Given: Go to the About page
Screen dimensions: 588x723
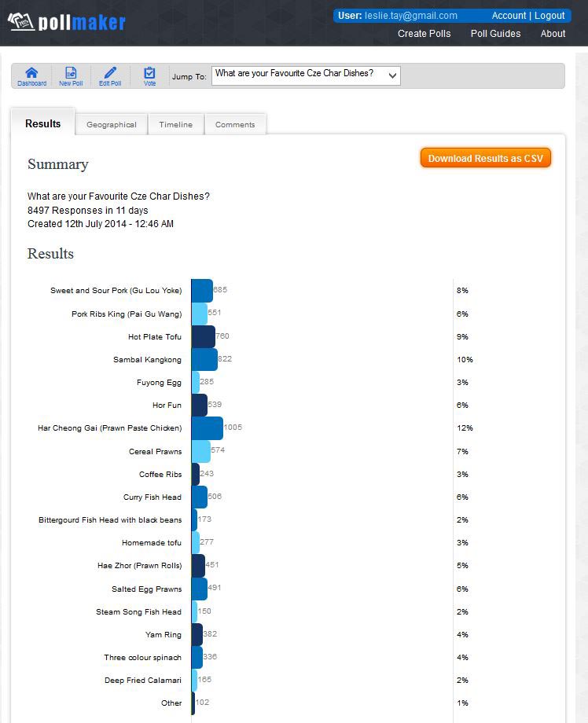Looking at the screenshot, I should (553, 34).
